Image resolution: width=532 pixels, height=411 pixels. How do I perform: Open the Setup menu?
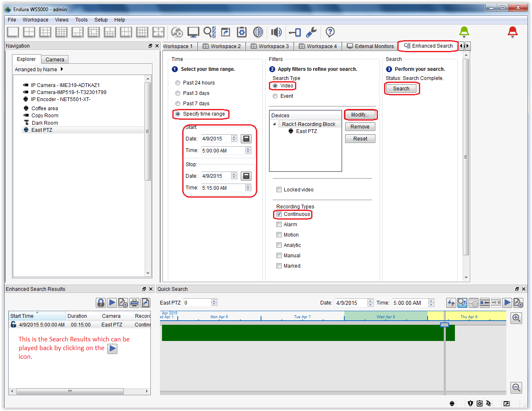(101, 19)
